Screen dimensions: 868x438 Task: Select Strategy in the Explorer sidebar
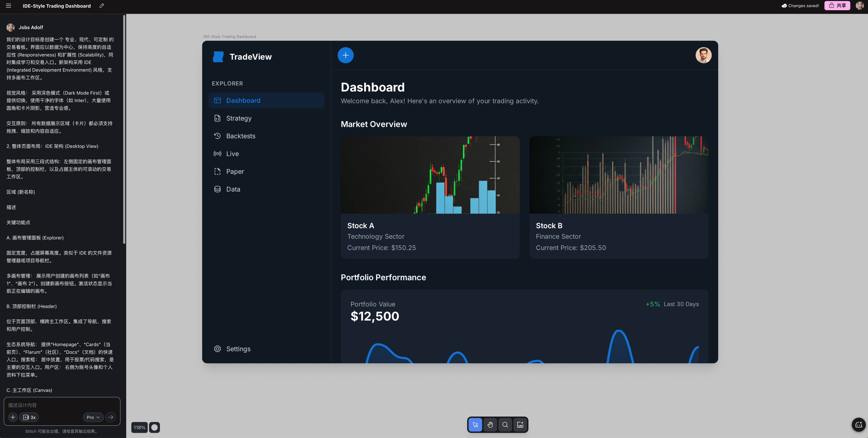click(239, 118)
